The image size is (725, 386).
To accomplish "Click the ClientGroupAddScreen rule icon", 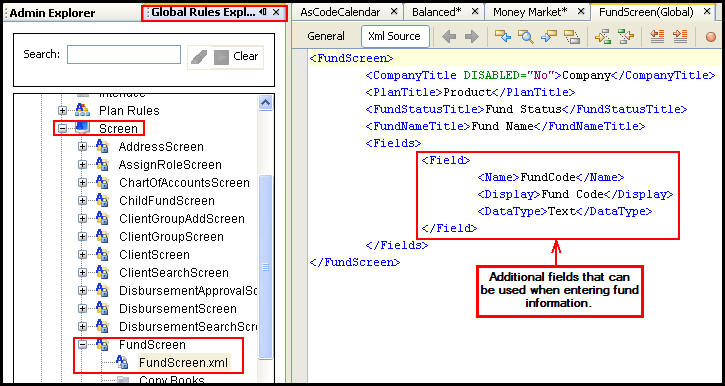I will pos(102,219).
